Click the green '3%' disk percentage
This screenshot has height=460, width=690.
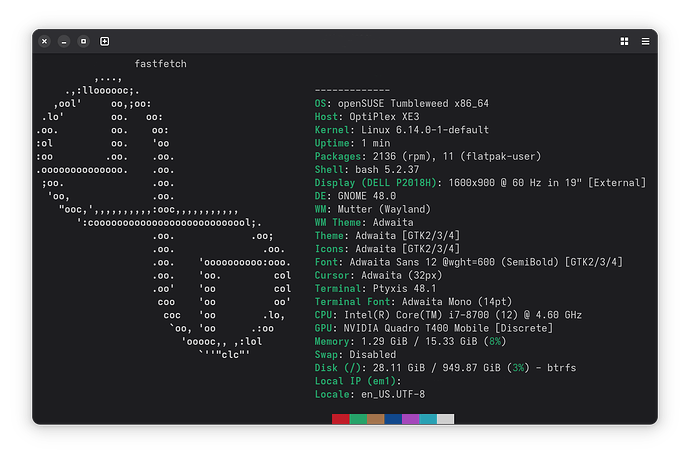point(518,368)
